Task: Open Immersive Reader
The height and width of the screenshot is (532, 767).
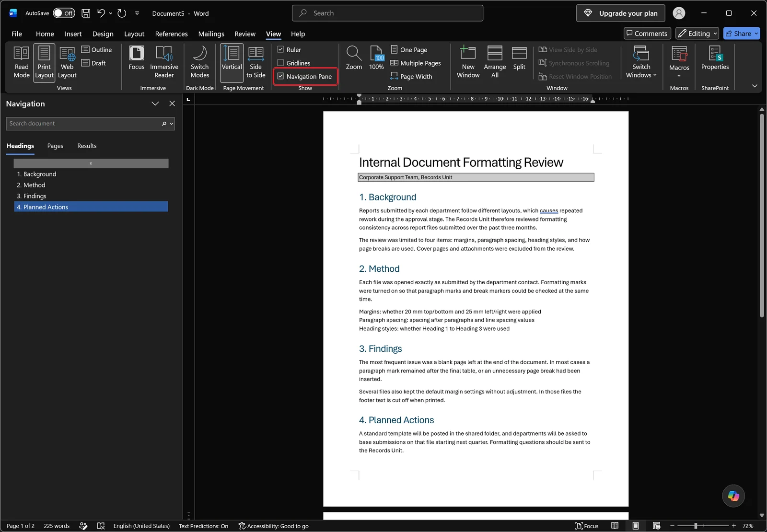Action: tap(164, 62)
